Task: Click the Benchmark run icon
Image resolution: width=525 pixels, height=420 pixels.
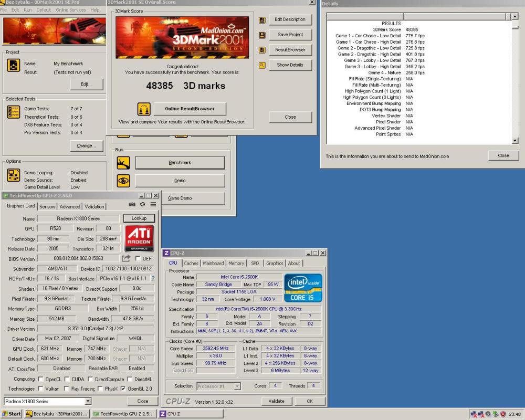Action: pos(123,163)
